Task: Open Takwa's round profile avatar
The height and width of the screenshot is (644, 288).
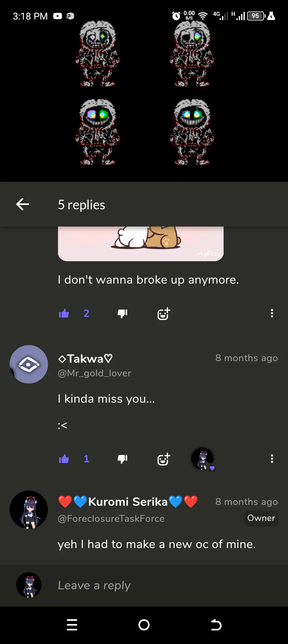Action: click(29, 364)
